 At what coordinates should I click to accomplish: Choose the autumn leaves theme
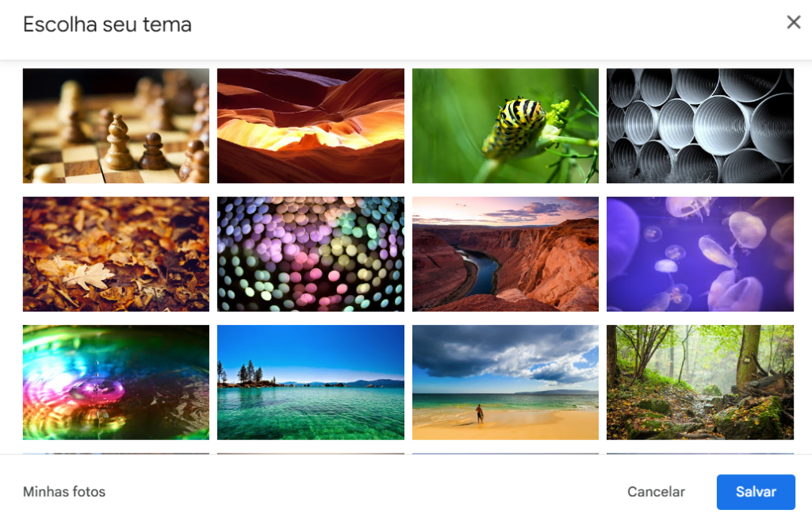[116, 254]
